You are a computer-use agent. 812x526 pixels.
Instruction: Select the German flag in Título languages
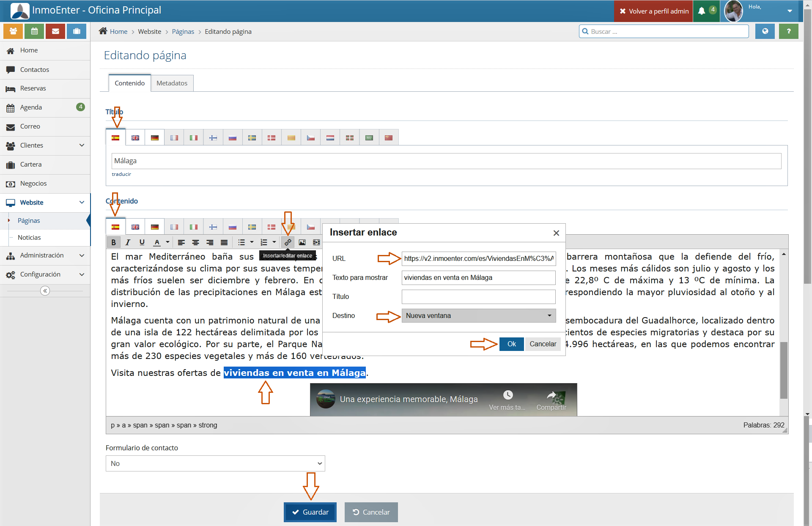tap(155, 138)
